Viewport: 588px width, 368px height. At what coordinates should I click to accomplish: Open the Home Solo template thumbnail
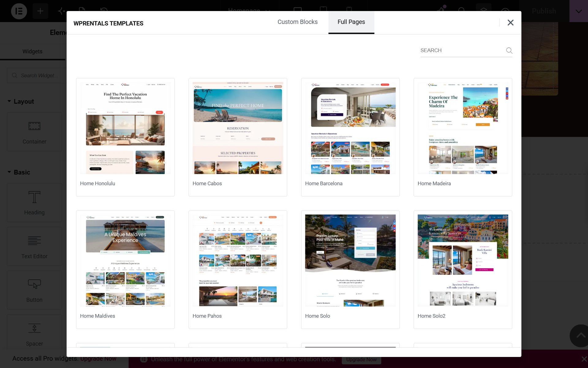click(350, 261)
